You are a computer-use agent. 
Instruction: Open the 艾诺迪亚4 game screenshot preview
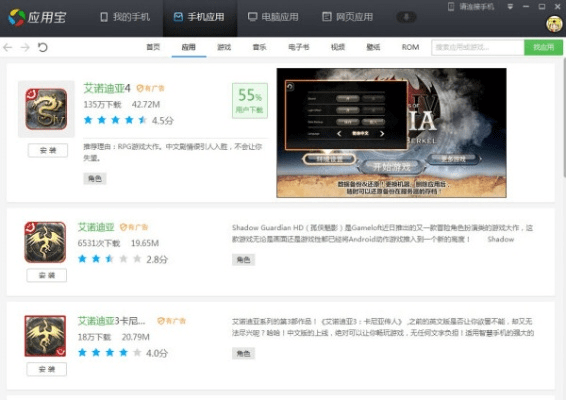tap(391, 133)
